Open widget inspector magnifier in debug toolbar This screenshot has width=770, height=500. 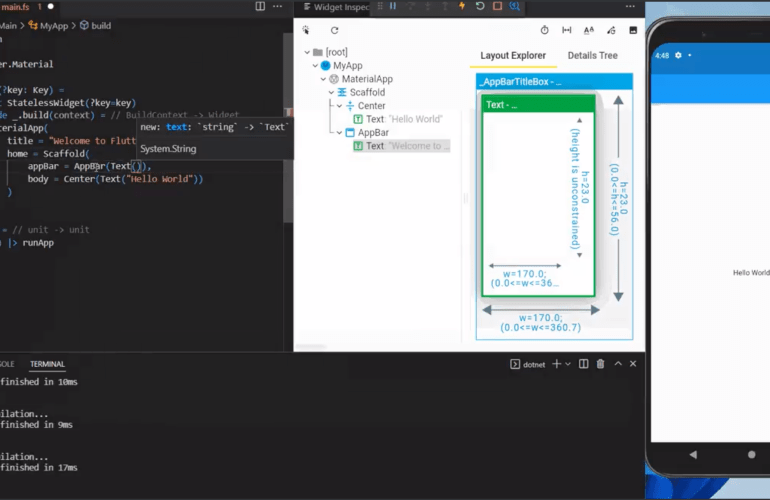tap(515, 7)
